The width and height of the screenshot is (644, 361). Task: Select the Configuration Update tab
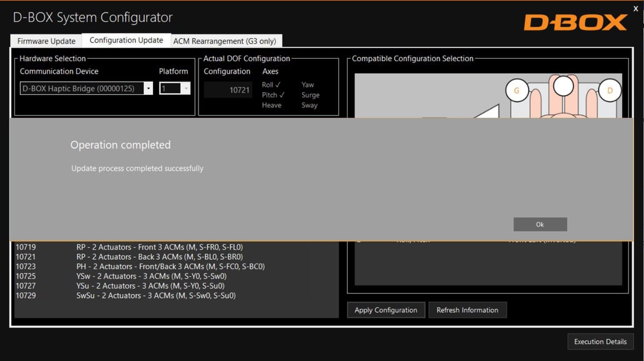(x=126, y=41)
